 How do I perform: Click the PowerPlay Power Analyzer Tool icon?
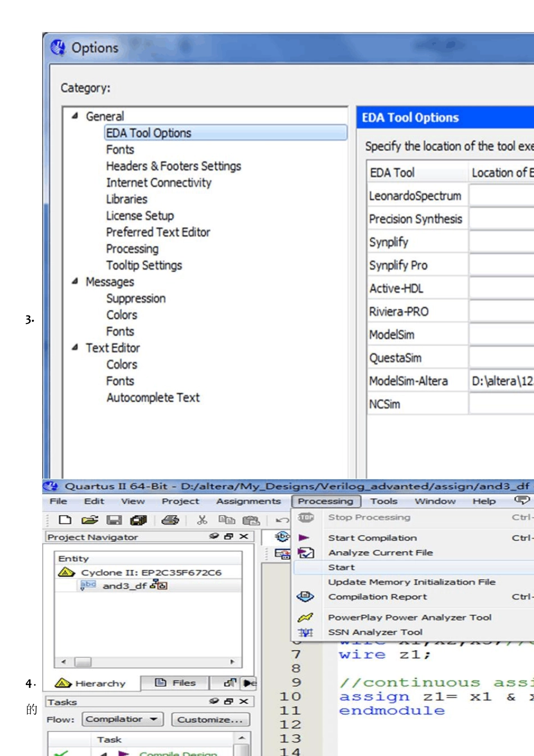tap(305, 618)
